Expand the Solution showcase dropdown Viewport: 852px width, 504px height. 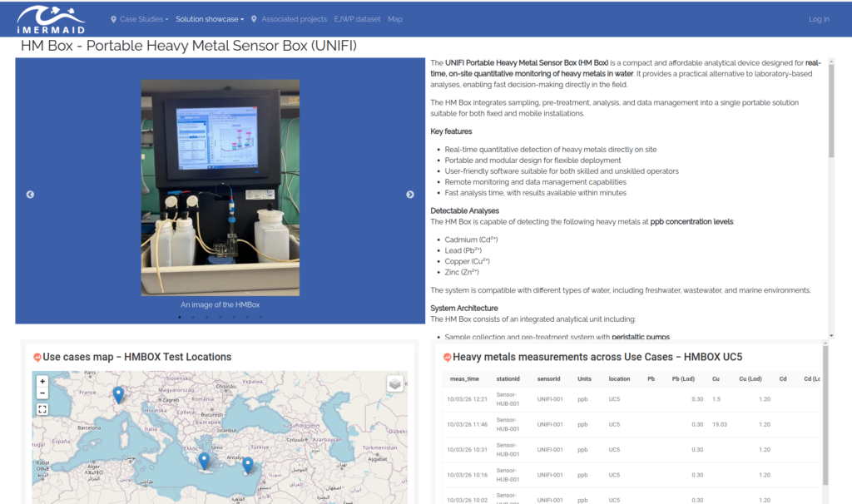point(210,19)
